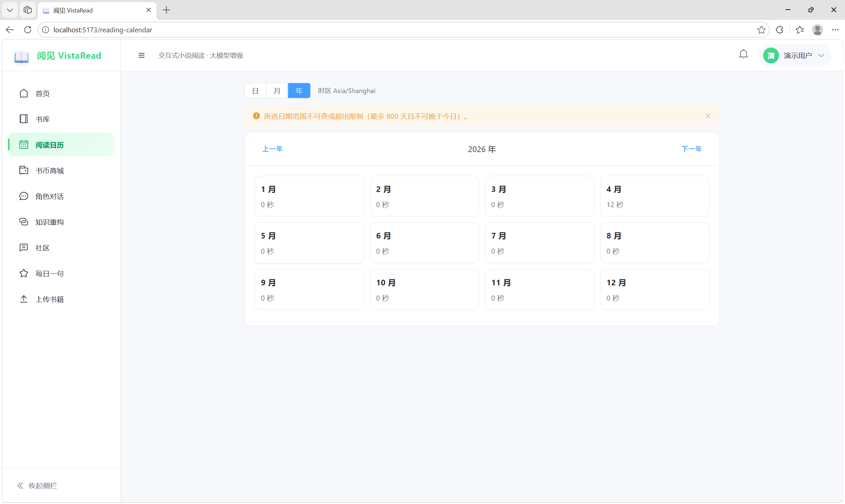Click the notification bell icon
Viewport: 845px width, 504px height.
coord(743,54)
